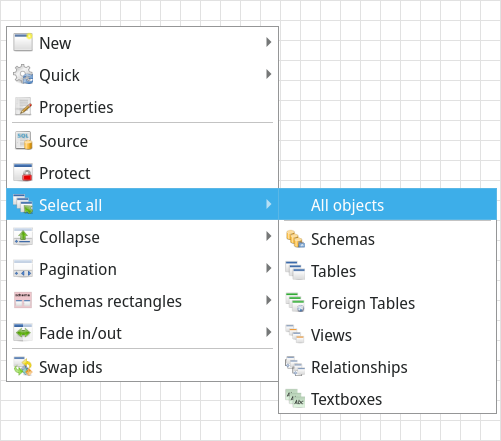Click the Textboxes Abc icon
The image size is (501, 441).
295,399
